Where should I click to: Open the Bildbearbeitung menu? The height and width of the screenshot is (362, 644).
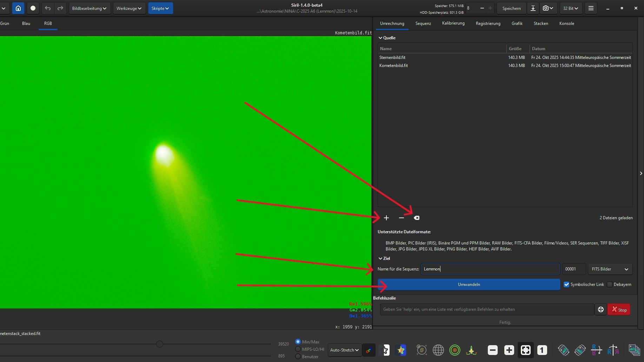coord(89,8)
